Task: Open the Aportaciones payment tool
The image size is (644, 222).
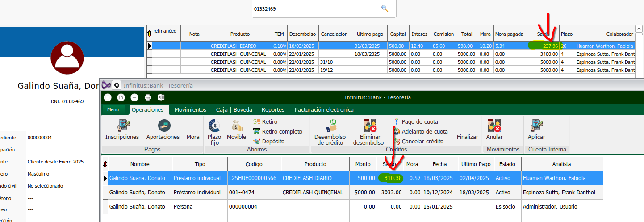Action: tap(163, 126)
